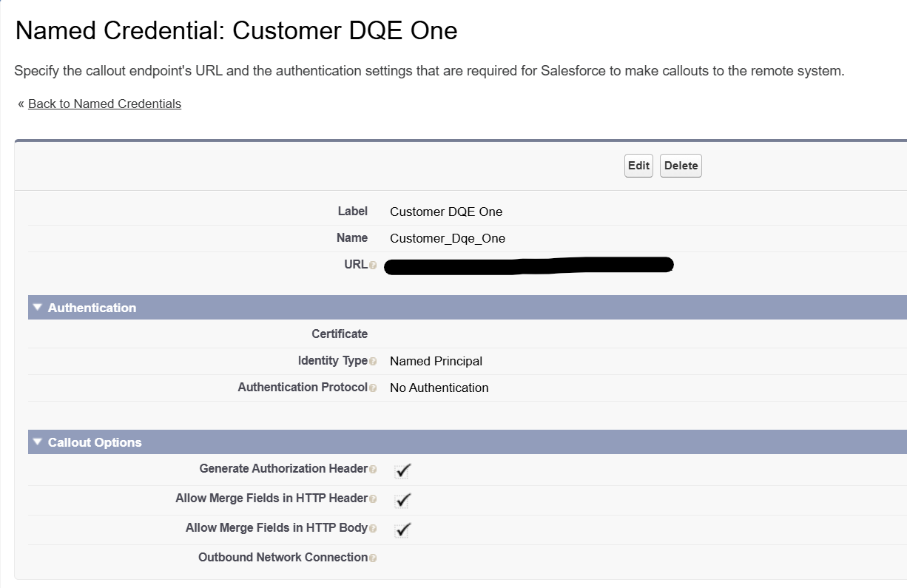Viewport: 907px width, 588px height.
Task: Toggle Allow Merge Fields in HTTP Header checkmark
Action: click(402, 500)
